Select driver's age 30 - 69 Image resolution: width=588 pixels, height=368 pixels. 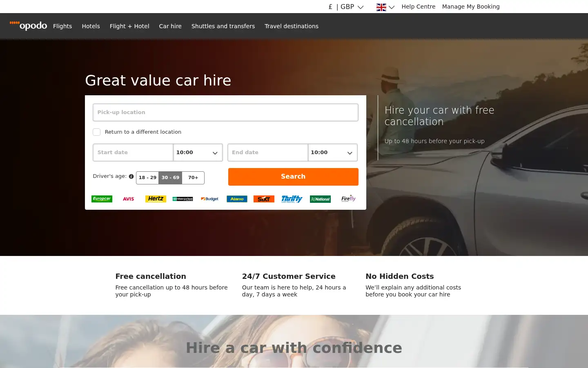(170, 178)
